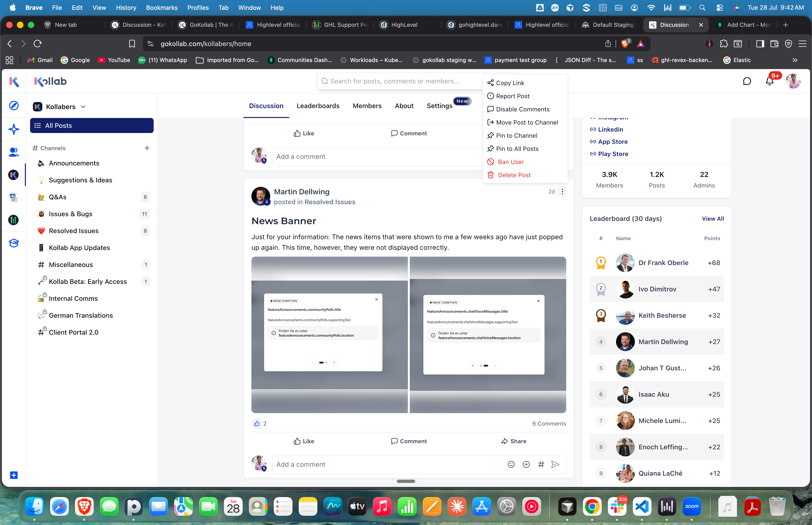Open the people icon in the left rail
Viewport: 812px width, 525px height.
tap(14, 152)
